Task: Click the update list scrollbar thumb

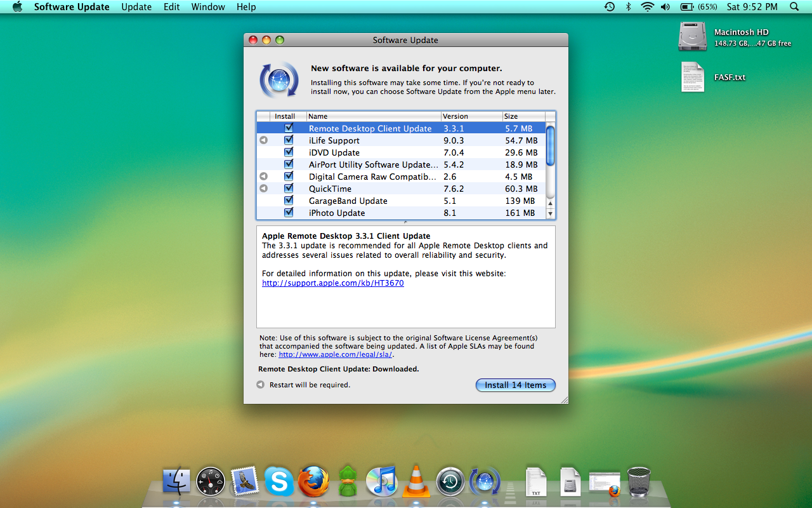Action: pyautogui.click(x=551, y=145)
